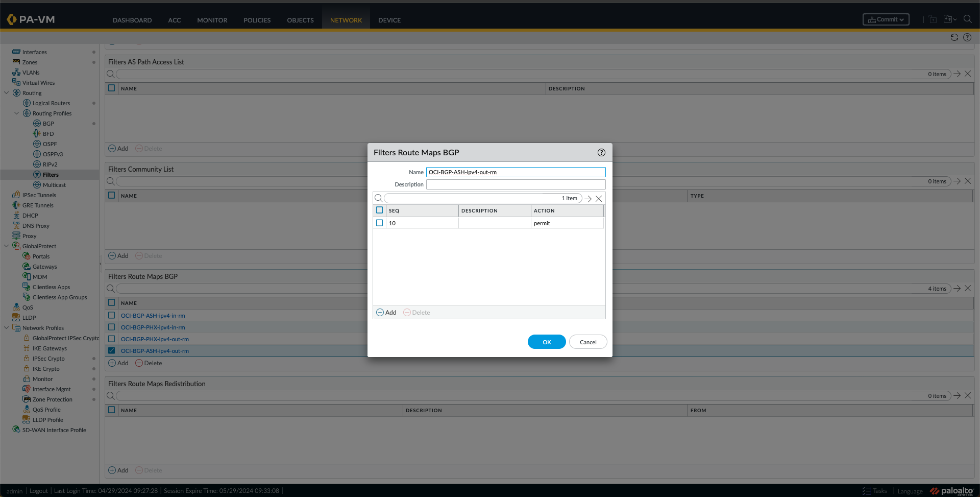
Task: Click the global search magnifier icon
Action: pos(967,19)
